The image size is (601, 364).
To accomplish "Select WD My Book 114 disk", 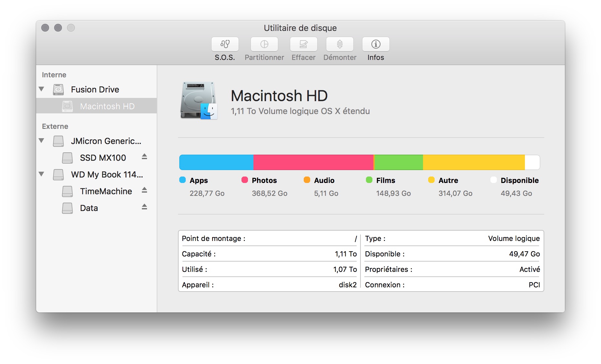I will click(96, 175).
